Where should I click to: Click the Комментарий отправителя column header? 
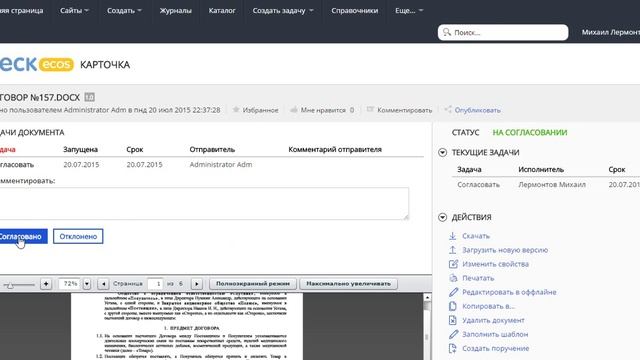335,149
